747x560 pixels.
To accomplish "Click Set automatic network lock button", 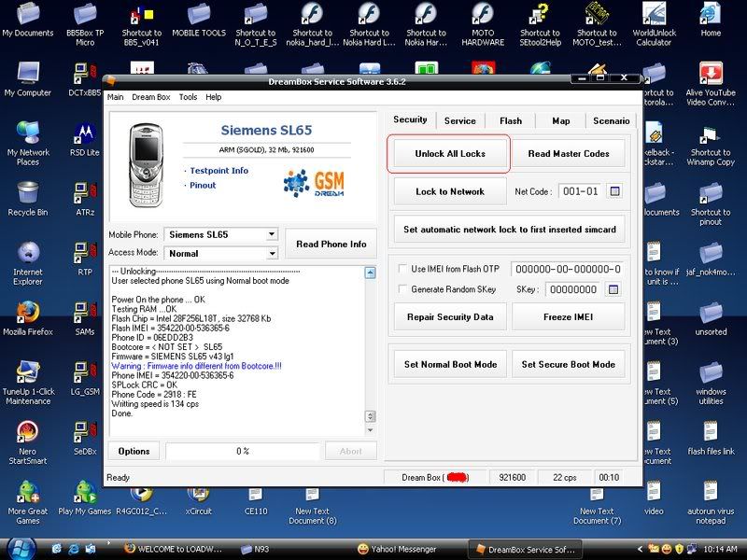I will (509, 229).
